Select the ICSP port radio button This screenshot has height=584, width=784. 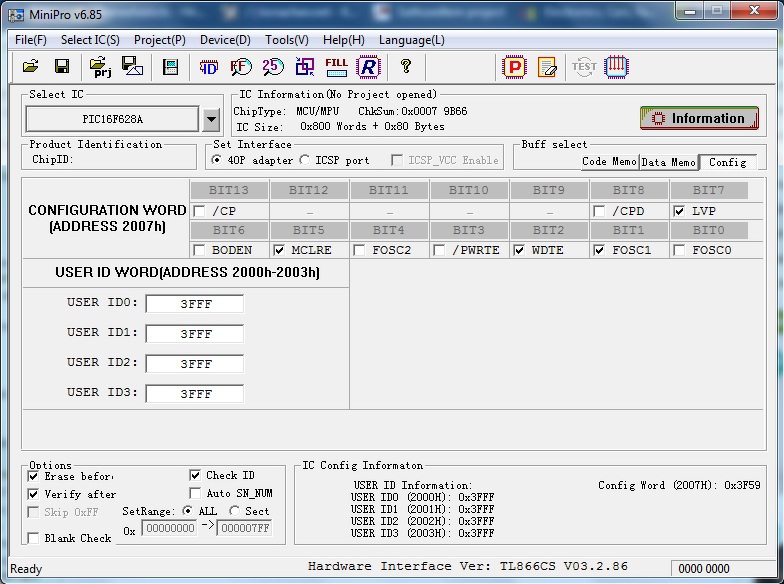coord(304,160)
